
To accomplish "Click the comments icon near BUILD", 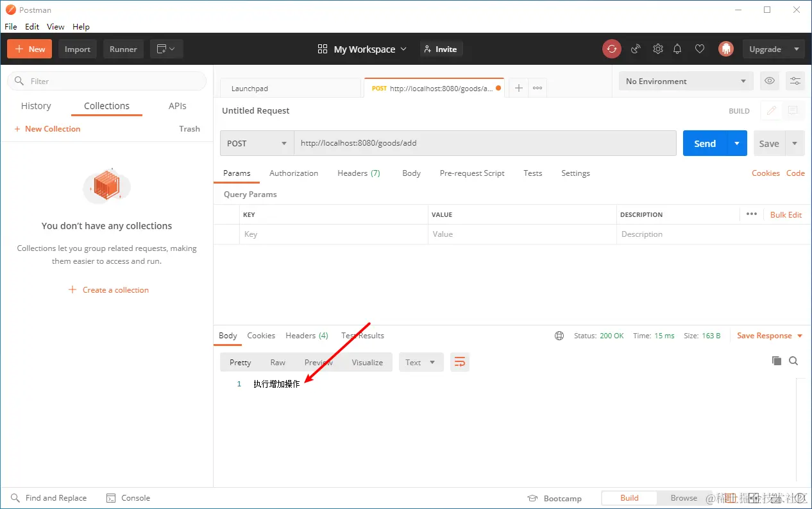I will pyautogui.click(x=793, y=110).
